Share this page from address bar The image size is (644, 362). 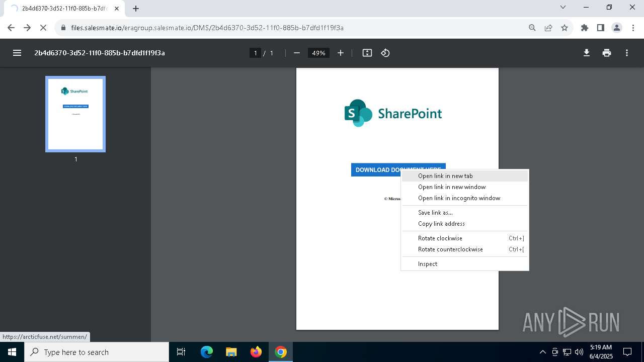click(548, 28)
